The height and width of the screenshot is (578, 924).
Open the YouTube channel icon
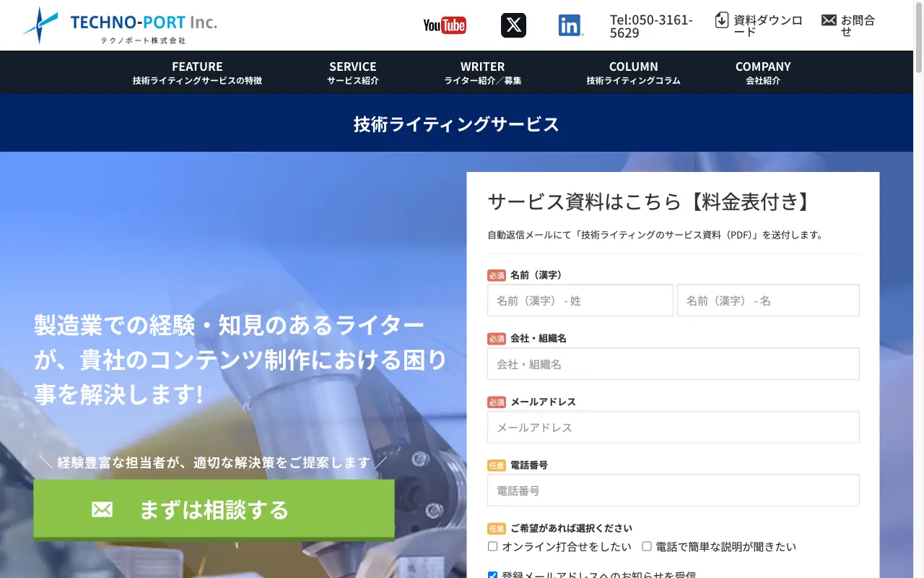[444, 25]
